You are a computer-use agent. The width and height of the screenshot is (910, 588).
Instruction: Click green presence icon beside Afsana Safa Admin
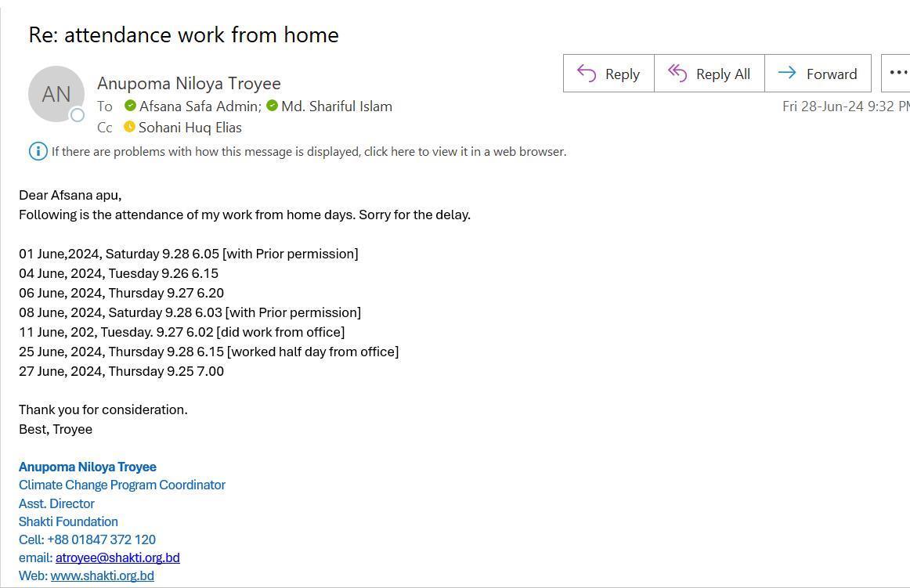tap(131, 106)
